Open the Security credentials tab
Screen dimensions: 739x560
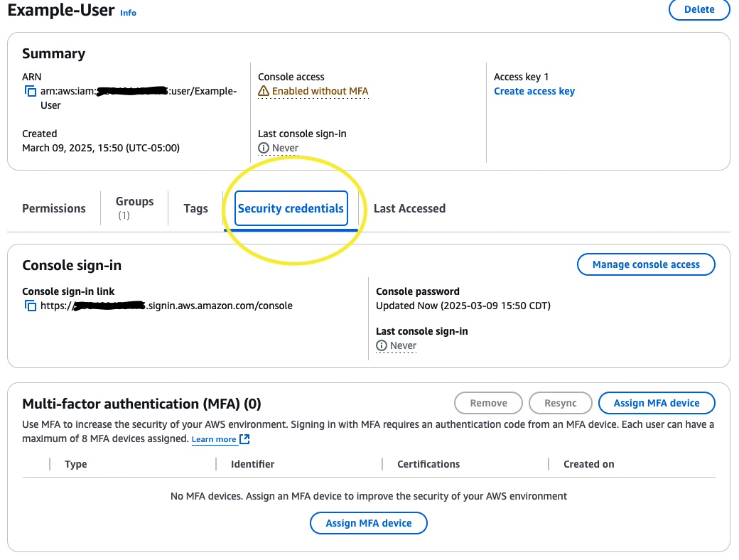click(x=291, y=208)
